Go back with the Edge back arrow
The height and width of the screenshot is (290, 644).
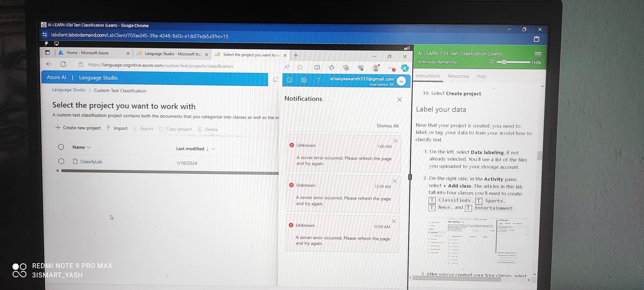coord(49,64)
